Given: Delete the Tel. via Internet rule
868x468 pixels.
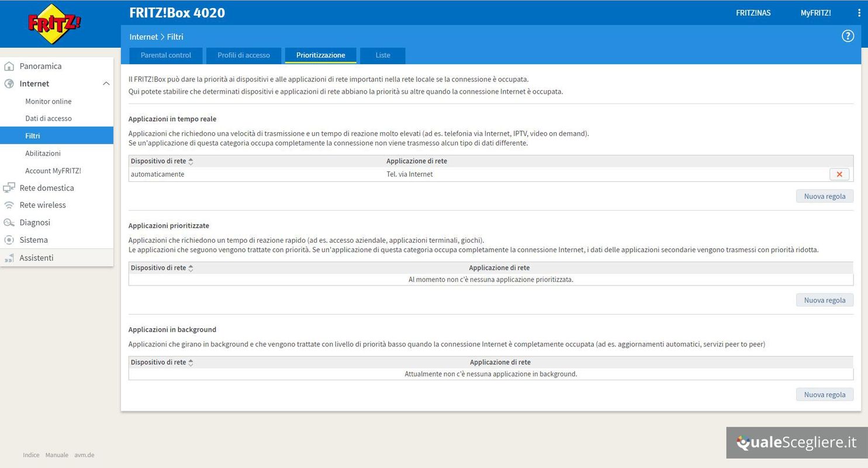Looking at the screenshot, I should click(839, 174).
